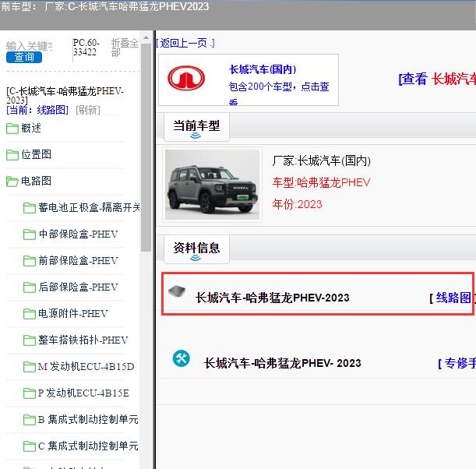Open folder icon for 前部保险盒-PHEV
476x469 pixels.
pos(30,261)
